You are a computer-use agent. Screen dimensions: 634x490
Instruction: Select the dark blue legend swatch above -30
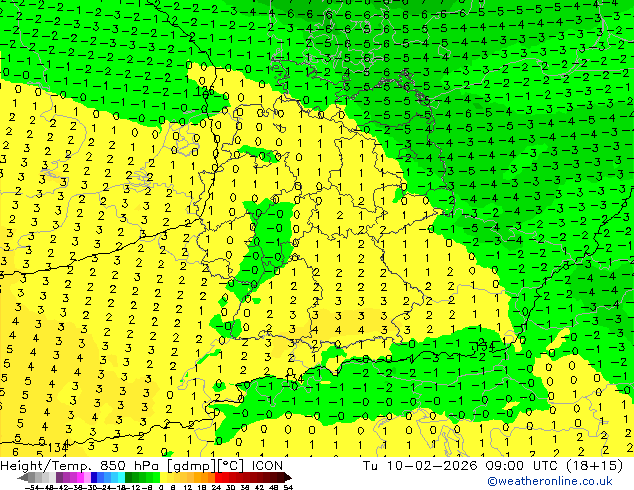(x=94, y=477)
